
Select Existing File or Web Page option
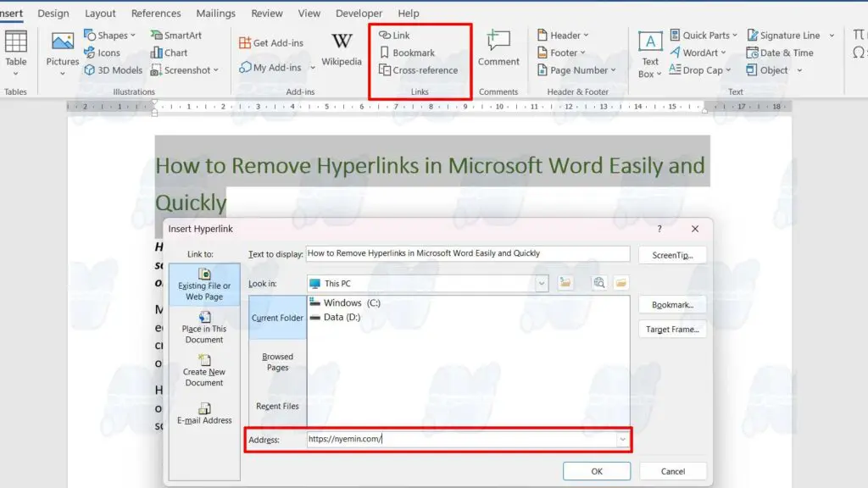click(204, 285)
